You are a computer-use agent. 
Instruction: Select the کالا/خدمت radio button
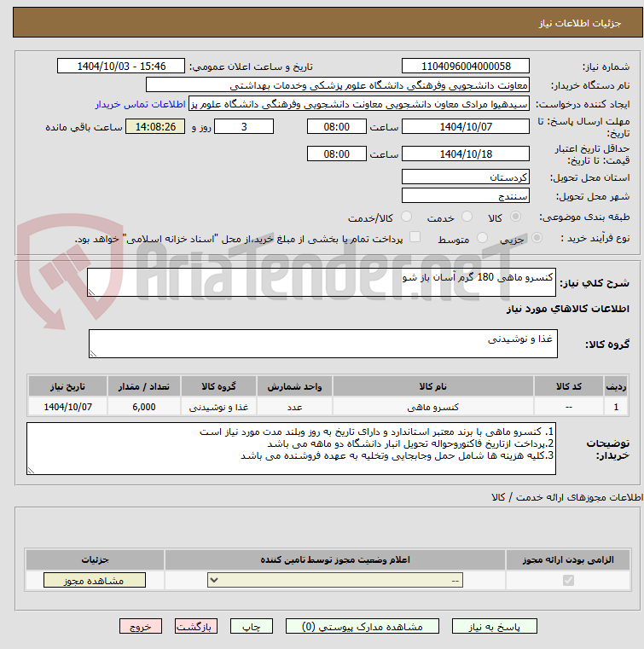coord(406,217)
